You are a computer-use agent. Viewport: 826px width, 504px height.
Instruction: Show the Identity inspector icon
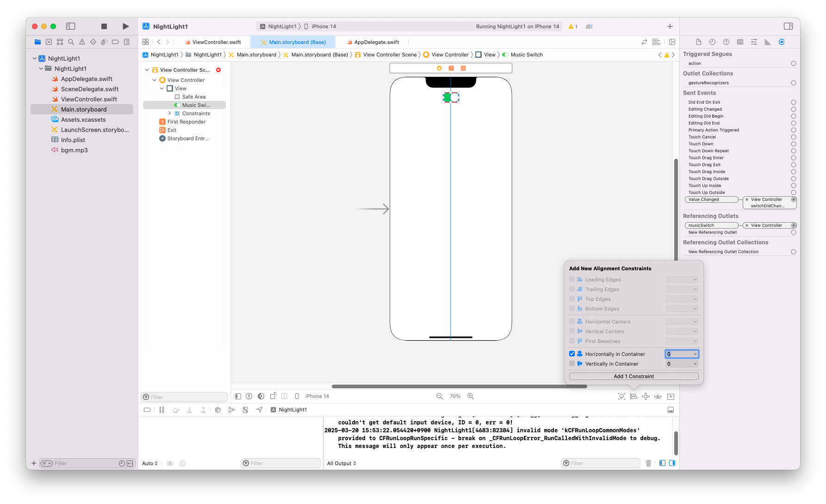(740, 42)
